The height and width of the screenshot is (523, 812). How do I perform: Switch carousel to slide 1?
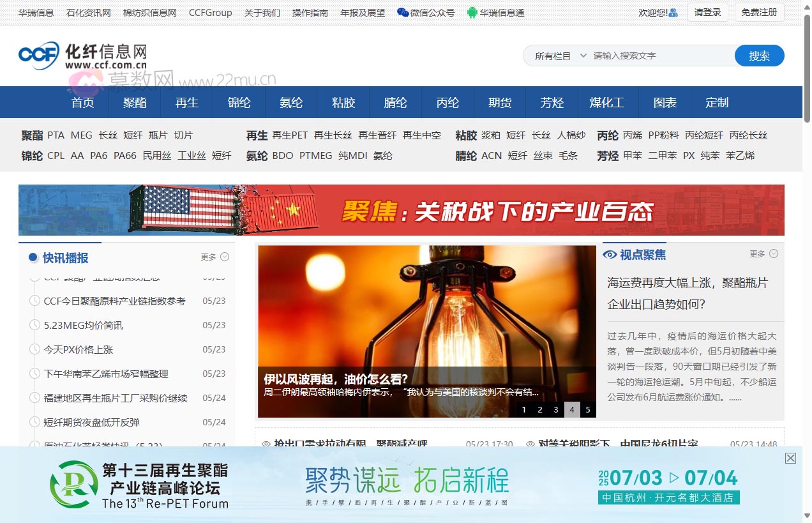[x=524, y=409]
